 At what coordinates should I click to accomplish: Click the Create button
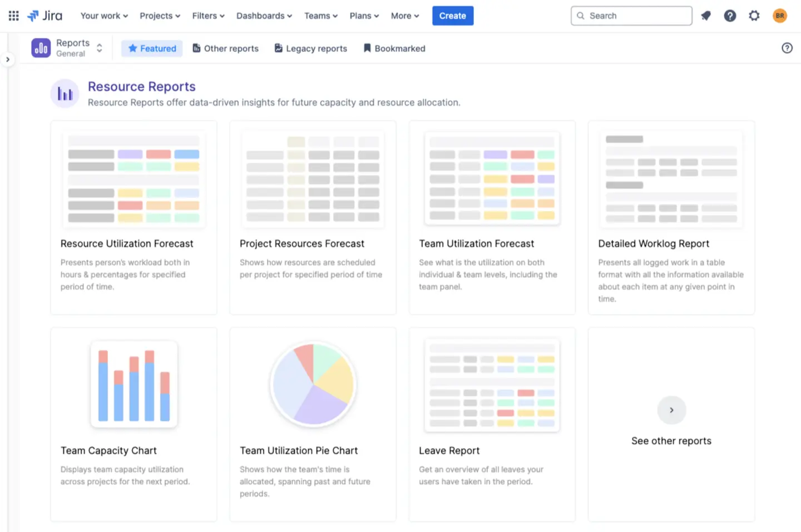[452, 16]
